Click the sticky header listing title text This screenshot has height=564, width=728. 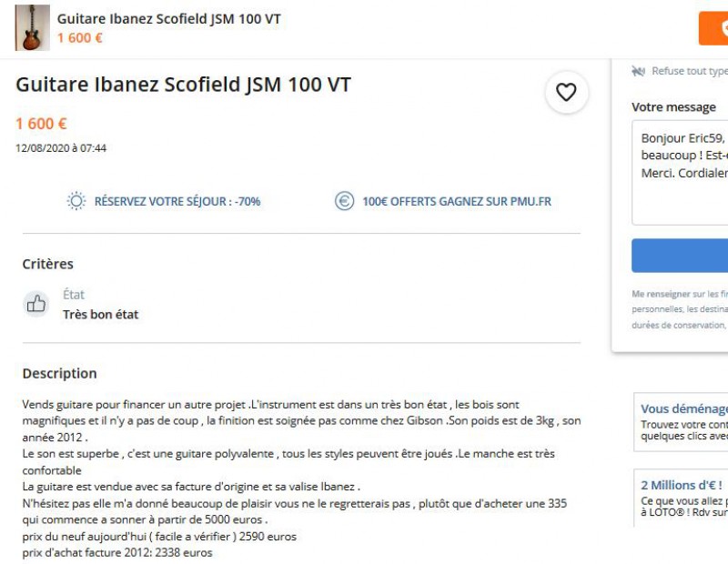168,19
